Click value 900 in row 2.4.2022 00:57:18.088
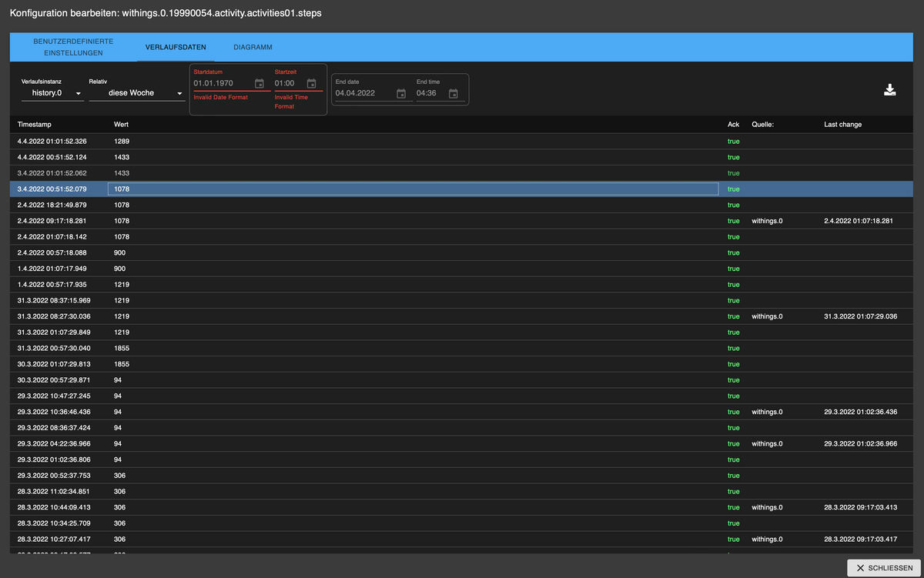924x578 pixels. (120, 252)
